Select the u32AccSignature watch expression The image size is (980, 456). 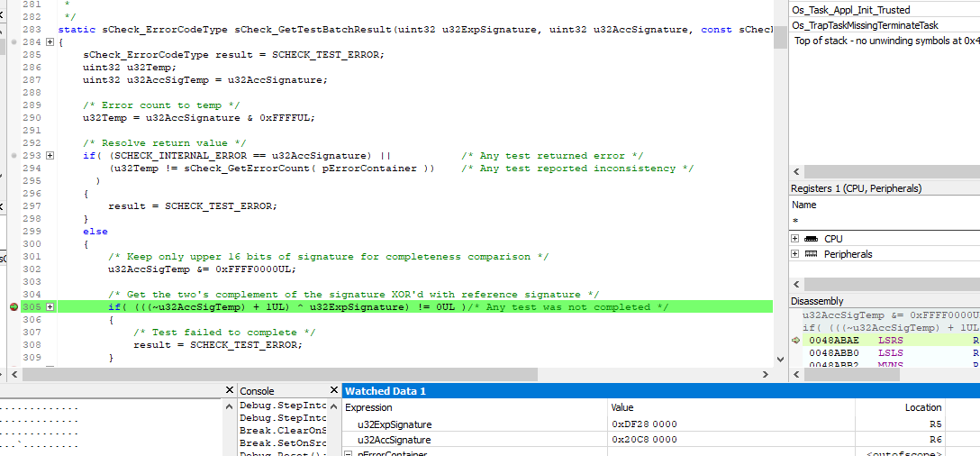tap(394, 439)
